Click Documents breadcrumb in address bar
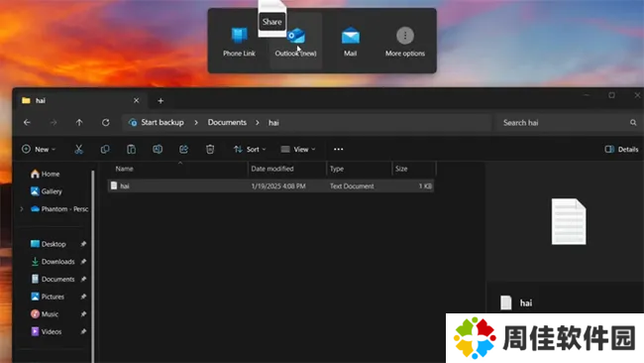Viewport: 644px width, 363px height. click(227, 123)
